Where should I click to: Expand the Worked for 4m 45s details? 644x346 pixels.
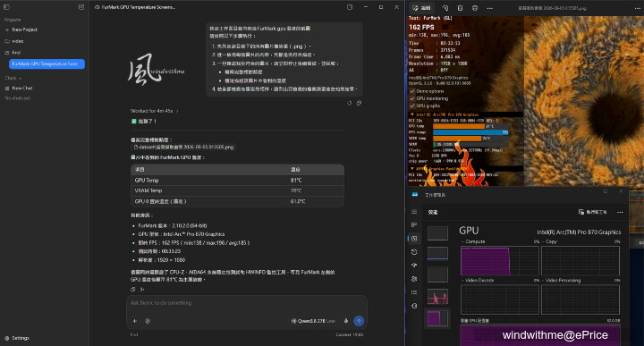154,111
